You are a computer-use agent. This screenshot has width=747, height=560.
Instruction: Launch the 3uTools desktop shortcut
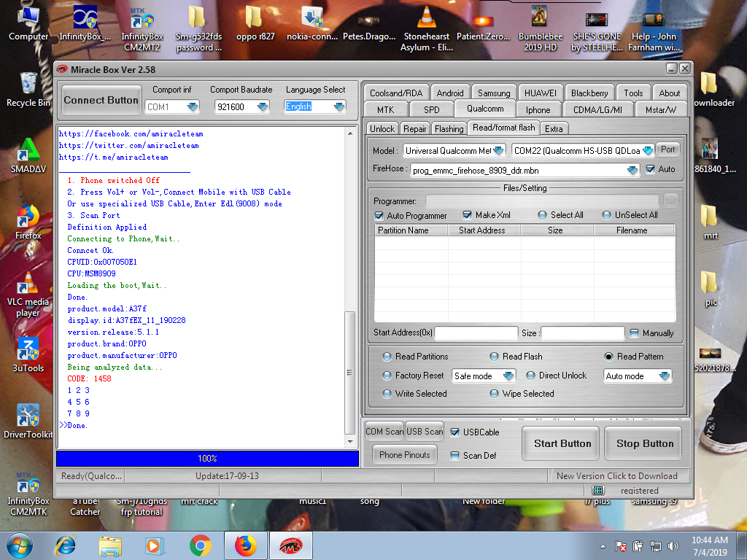coord(28,355)
